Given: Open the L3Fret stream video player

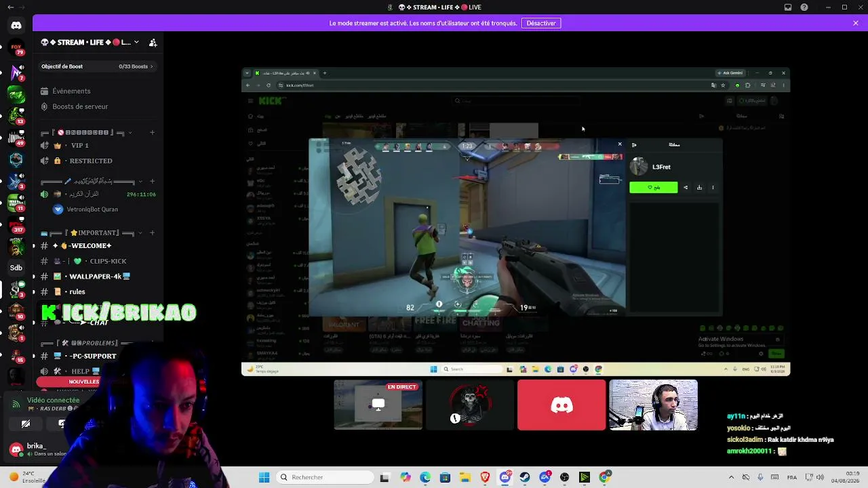Looking at the screenshot, I should [x=467, y=227].
